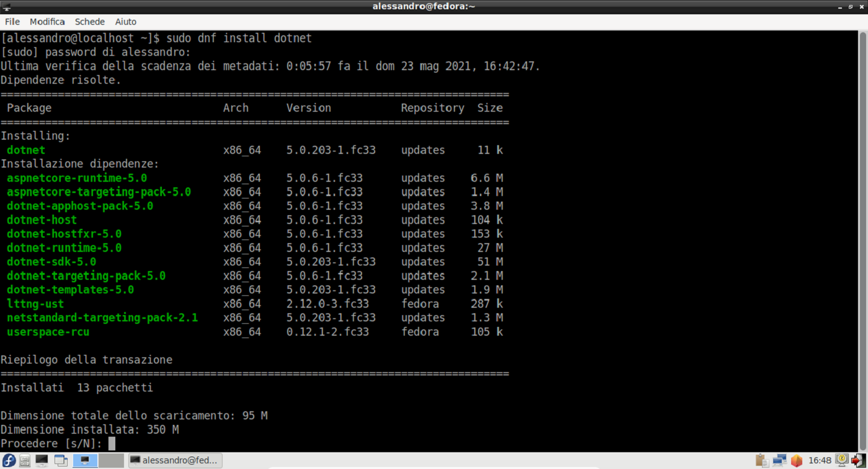Click the package name dotnet-templates-5.0
Viewport: 868px width, 469px height.
[71, 290]
